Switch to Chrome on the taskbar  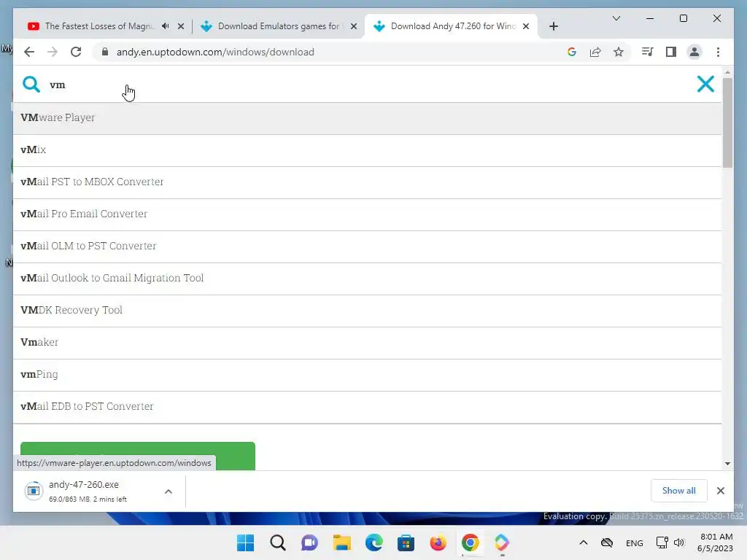click(x=471, y=542)
